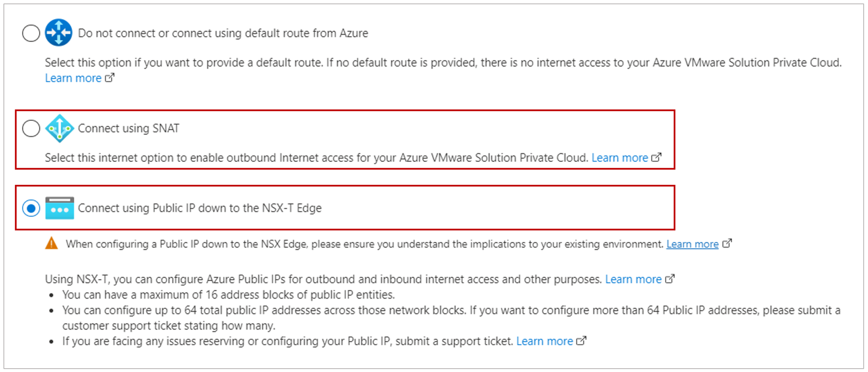The height and width of the screenshot is (372, 868).
Task: Select the Public IP NSX-T Edge radio button
Action: tap(31, 208)
